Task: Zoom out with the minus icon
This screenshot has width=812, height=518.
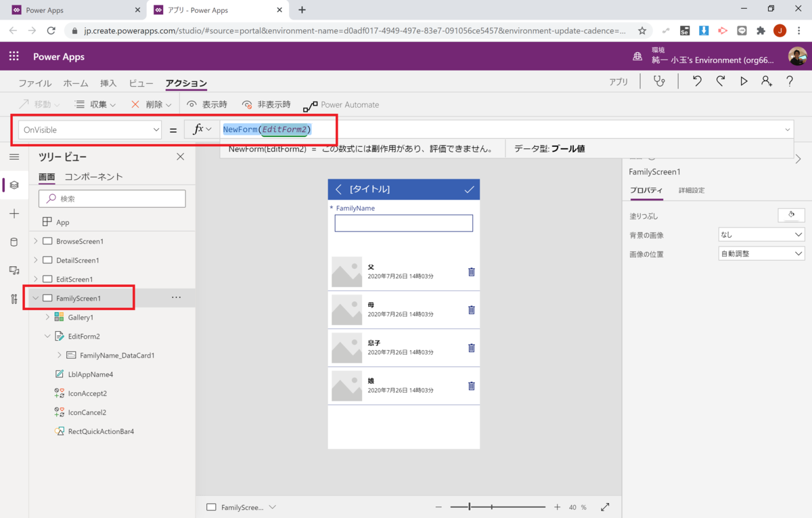Action: (438, 506)
